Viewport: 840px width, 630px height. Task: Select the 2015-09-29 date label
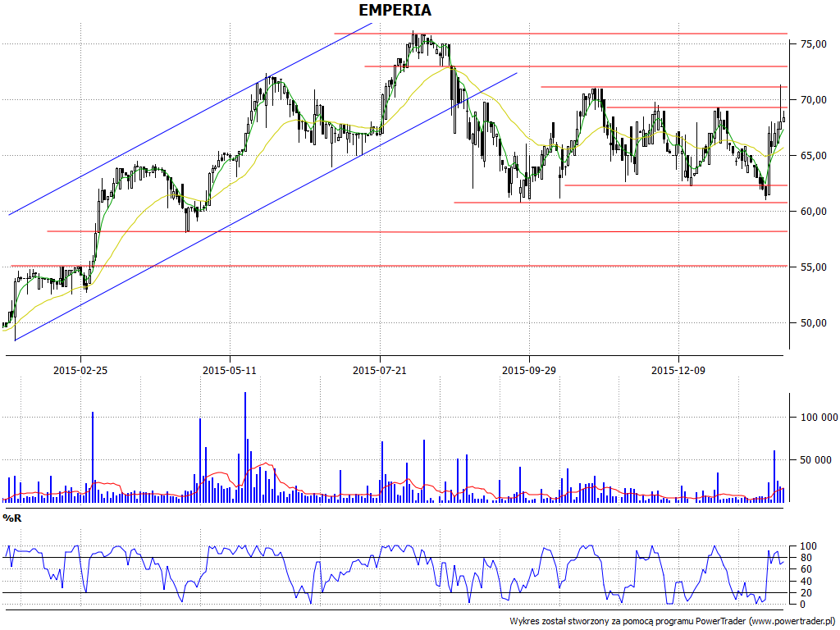(x=529, y=370)
